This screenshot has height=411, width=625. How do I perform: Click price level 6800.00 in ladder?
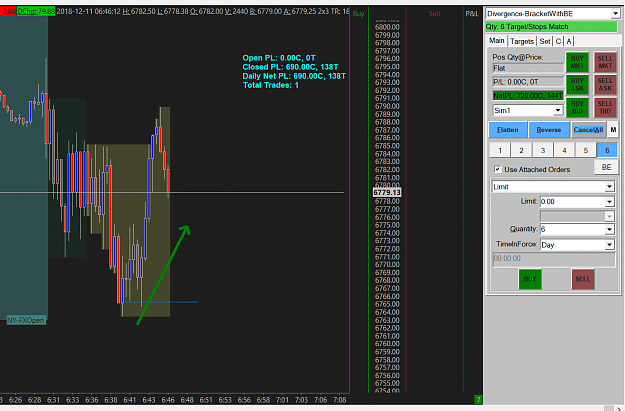coord(387,27)
